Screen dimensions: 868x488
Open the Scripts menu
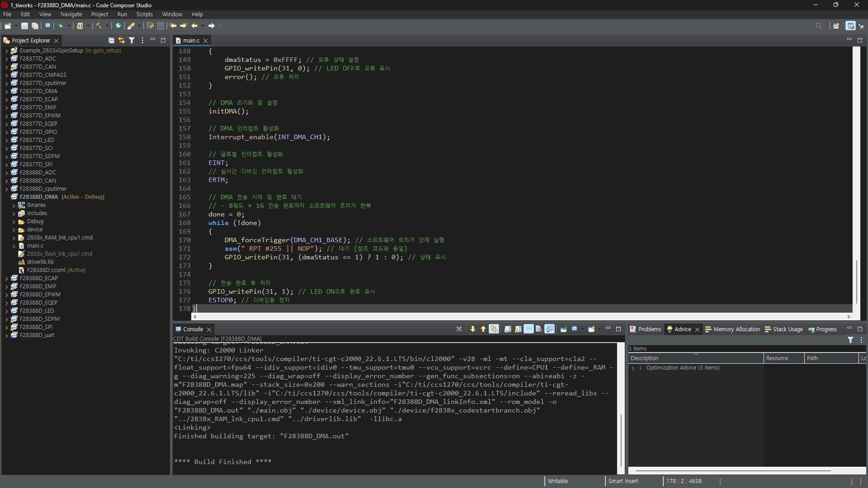coord(144,14)
